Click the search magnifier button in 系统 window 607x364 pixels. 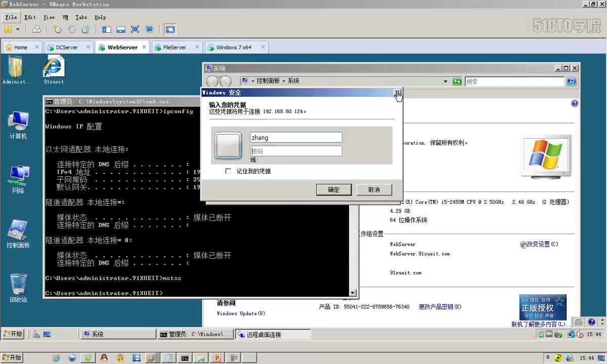point(571,81)
